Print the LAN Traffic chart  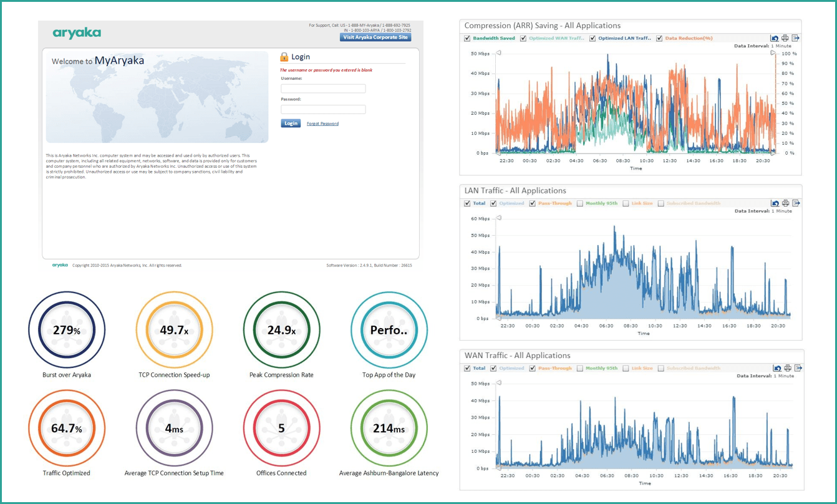(x=786, y=203)
